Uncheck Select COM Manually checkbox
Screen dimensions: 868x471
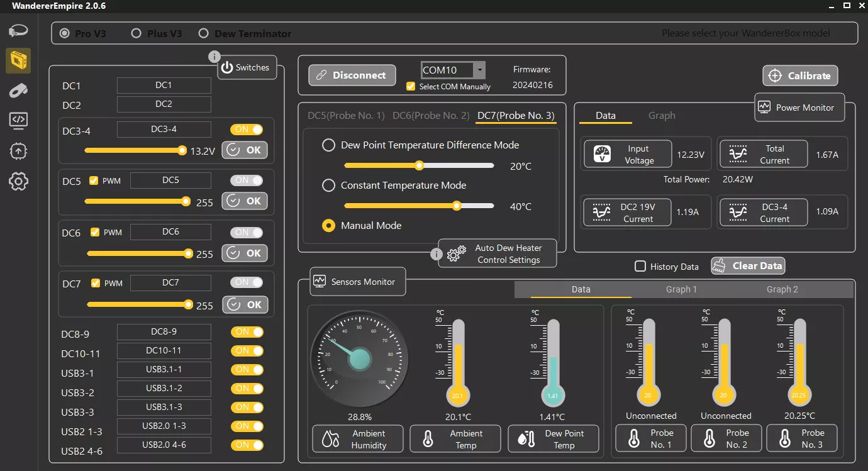point(411,86)
